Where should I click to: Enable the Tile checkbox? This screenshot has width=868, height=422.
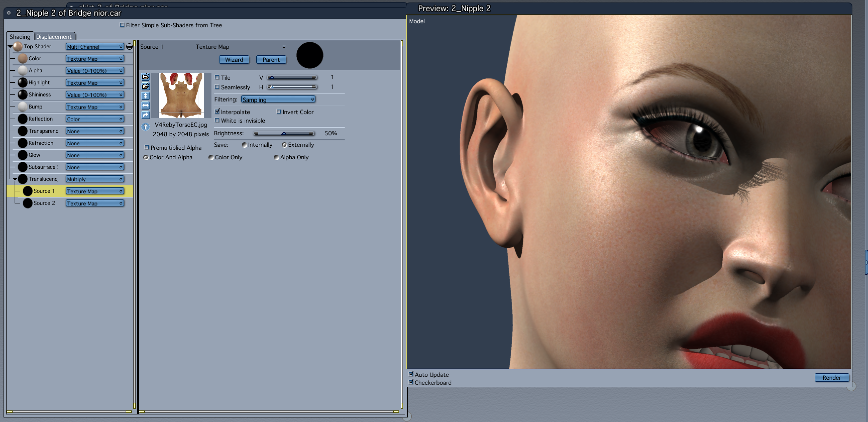coord(217,78)
